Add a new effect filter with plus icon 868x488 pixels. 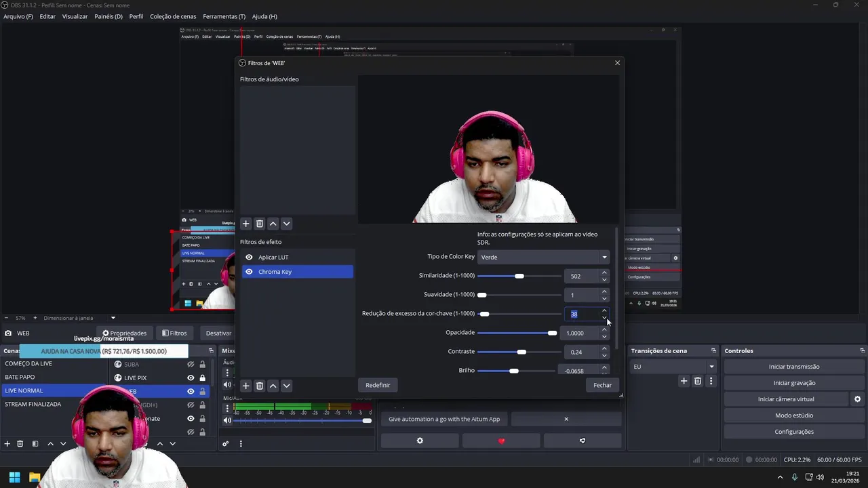[246, 386]
